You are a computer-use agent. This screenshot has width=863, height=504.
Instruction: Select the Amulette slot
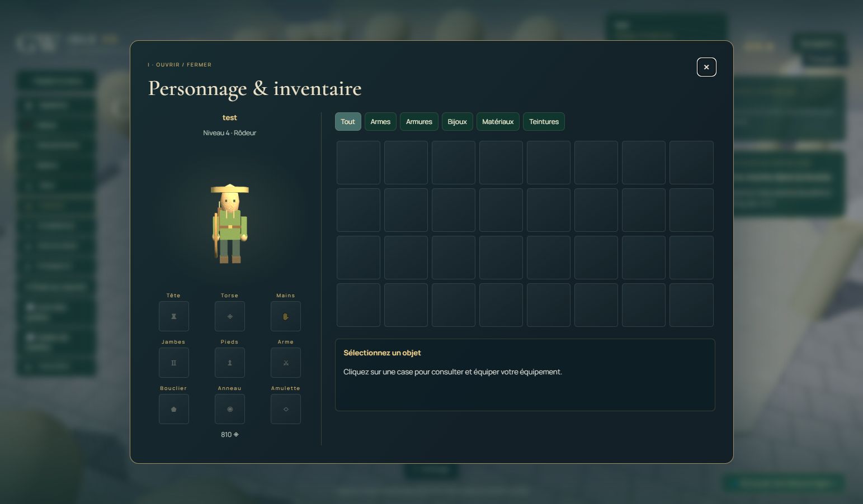click(x=285, y=409)
